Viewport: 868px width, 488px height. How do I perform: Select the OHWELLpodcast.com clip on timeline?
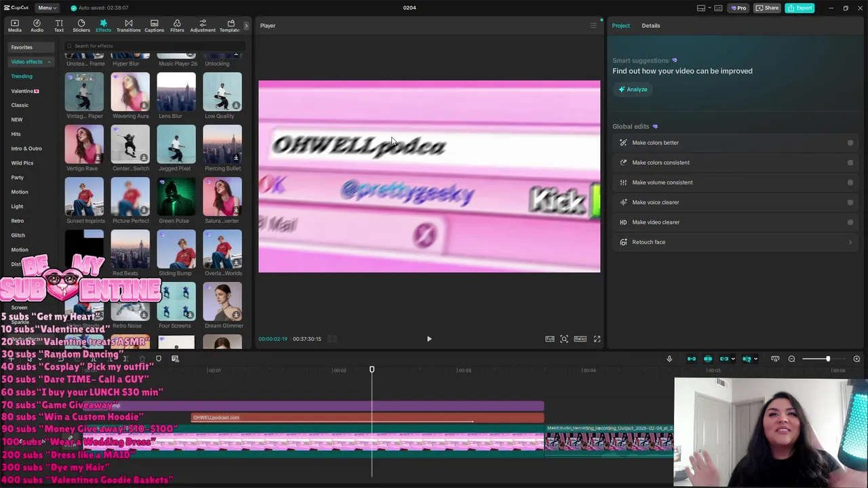click(x=368, y=418)
